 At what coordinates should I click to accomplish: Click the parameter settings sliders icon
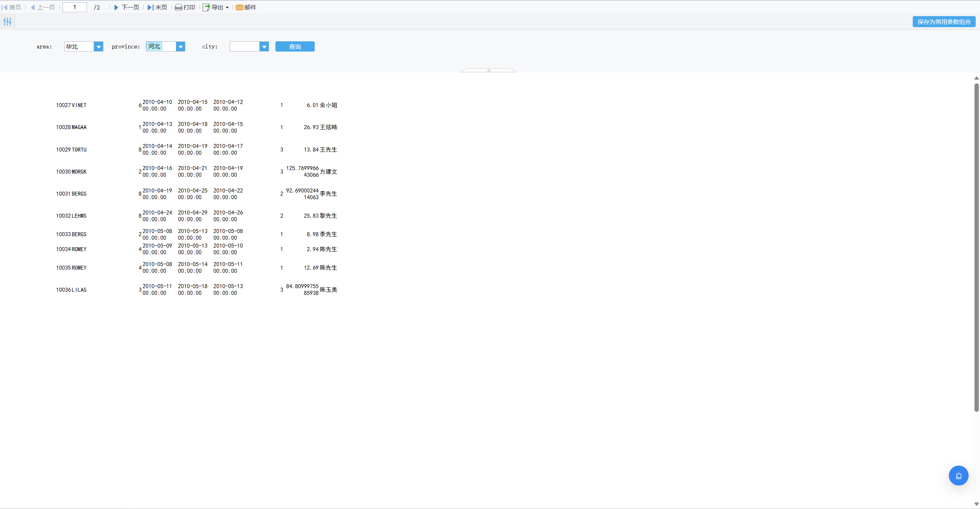click(x=7, y=22)
